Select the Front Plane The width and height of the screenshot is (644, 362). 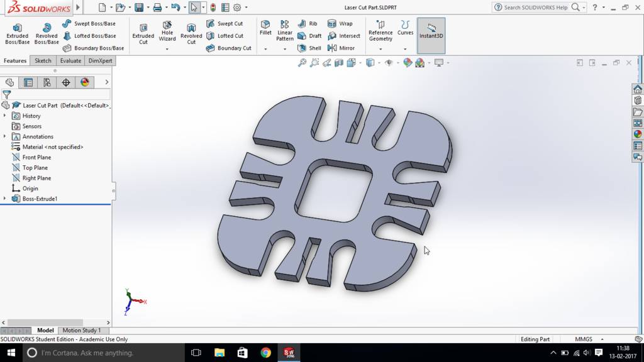tap(31, 157)
